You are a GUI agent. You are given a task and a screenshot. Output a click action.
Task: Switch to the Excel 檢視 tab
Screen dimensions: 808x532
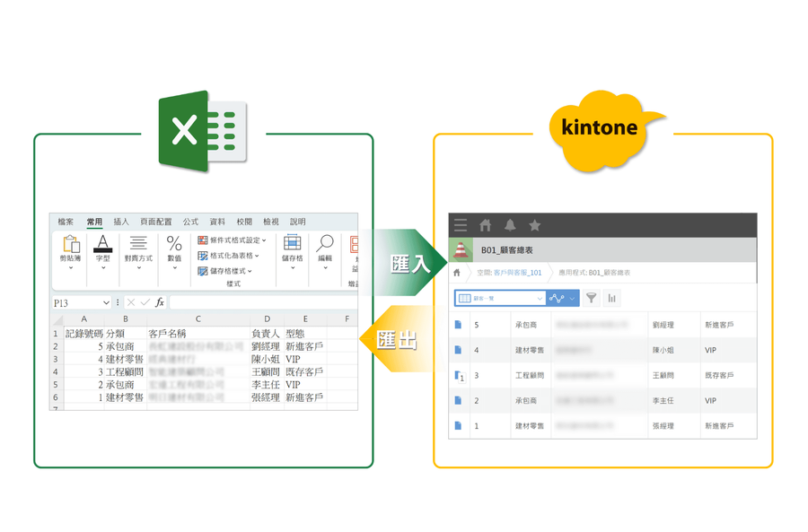tap(271, 222)
